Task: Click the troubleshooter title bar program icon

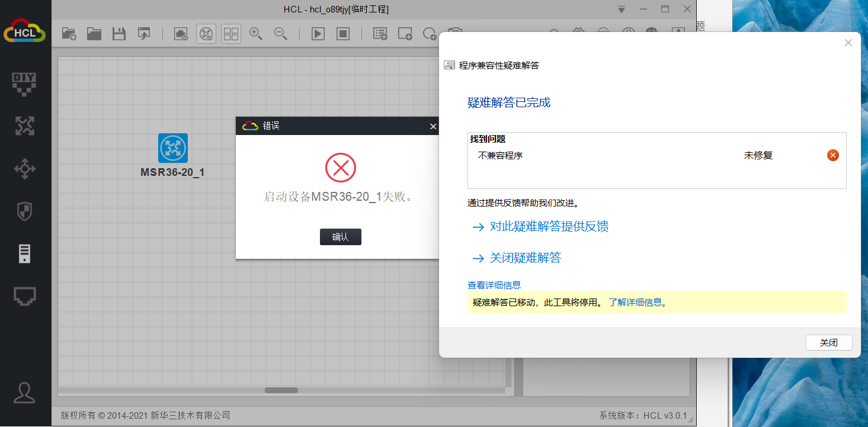Action: 450,65
